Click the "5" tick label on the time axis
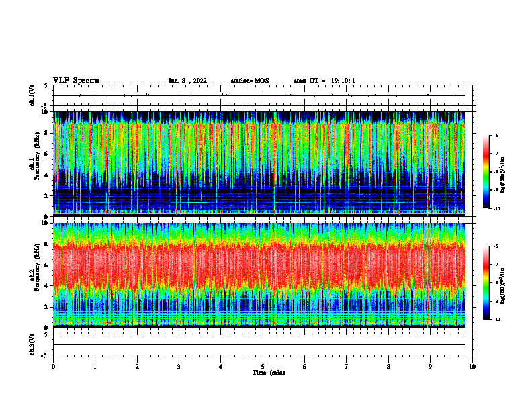The height and width of the screenshot is (411, 532). click(263, 367)
